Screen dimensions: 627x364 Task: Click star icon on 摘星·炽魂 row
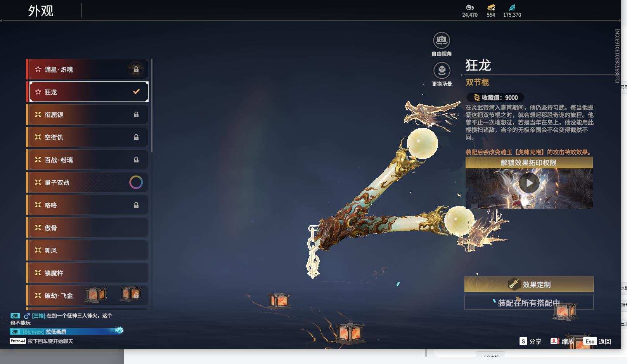(38, 69)
